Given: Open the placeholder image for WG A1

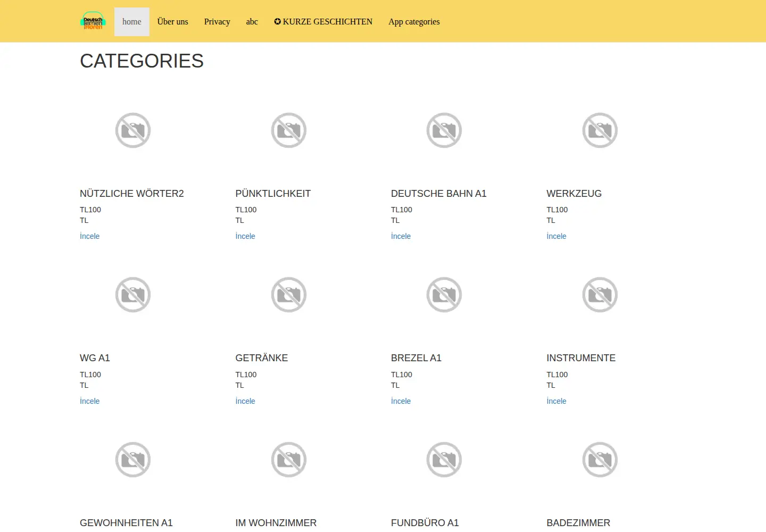Looking at the screenshot, I should (x=133, y=295).
